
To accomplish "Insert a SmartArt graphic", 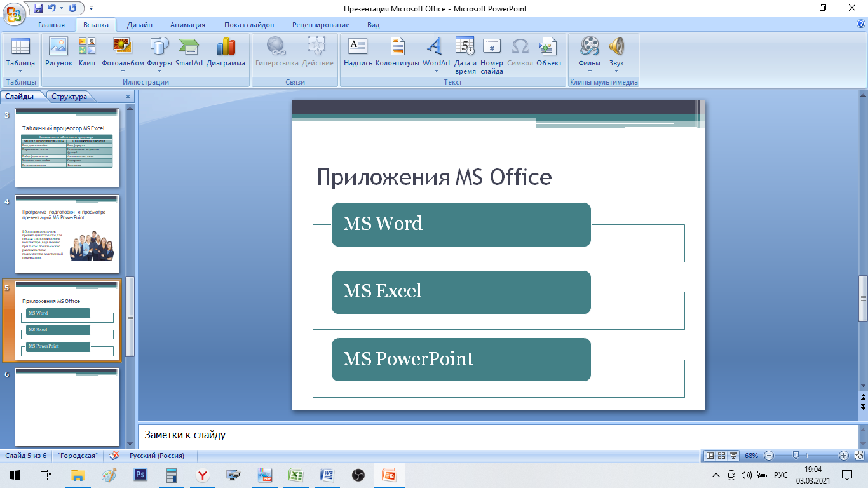I will coord(189,52).
